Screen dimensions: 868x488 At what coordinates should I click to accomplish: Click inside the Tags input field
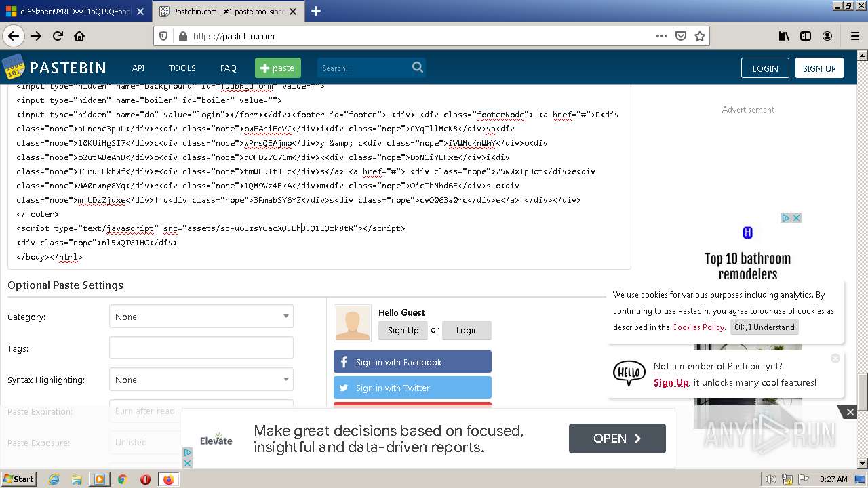click(201, 348)
